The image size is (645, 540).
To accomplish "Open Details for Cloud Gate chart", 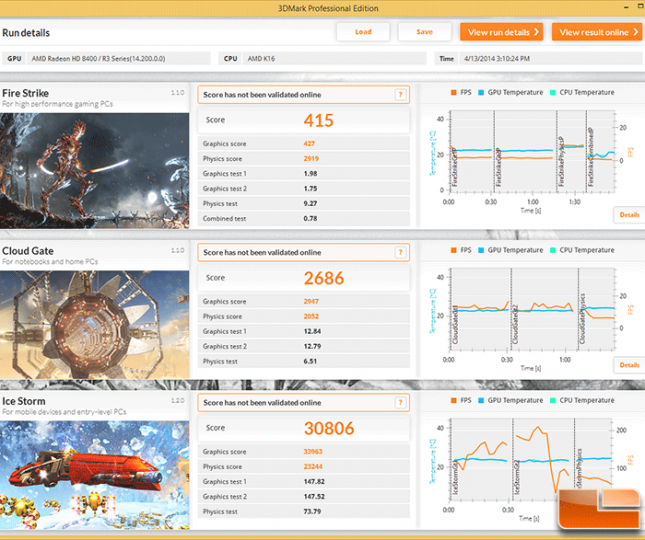I will [x=629, y=365].
